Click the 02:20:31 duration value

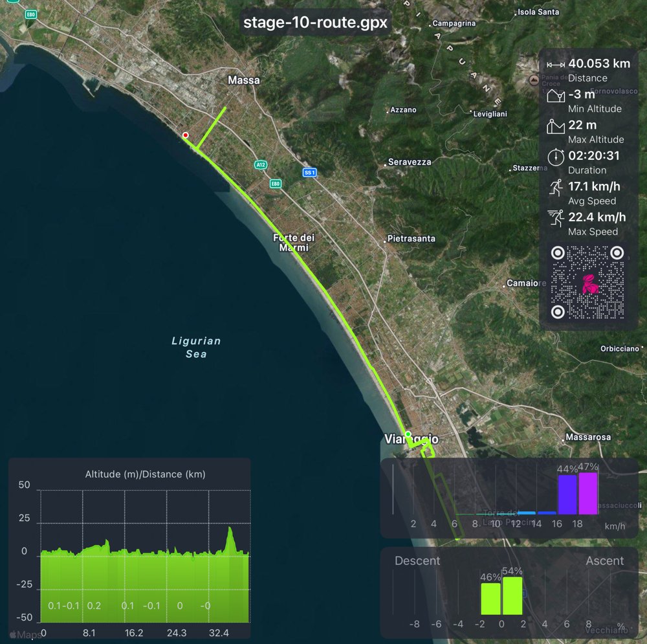[594, 155]
